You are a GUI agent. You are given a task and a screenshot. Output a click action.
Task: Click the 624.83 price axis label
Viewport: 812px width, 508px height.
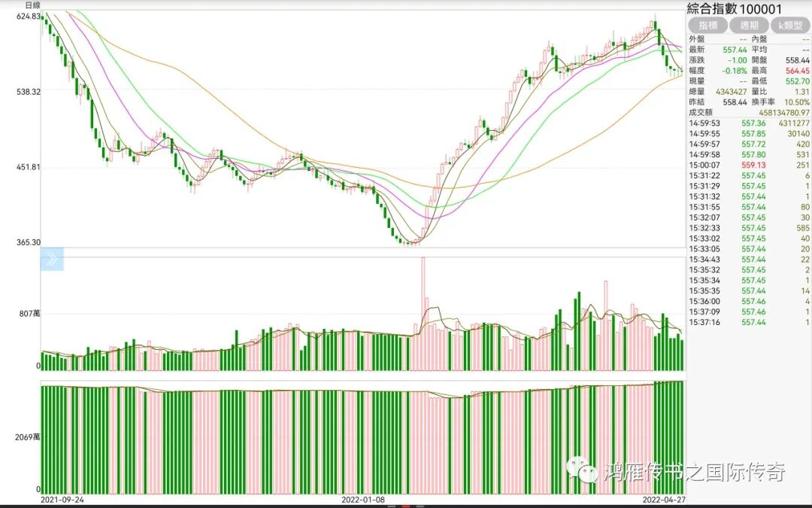(29, 17)
